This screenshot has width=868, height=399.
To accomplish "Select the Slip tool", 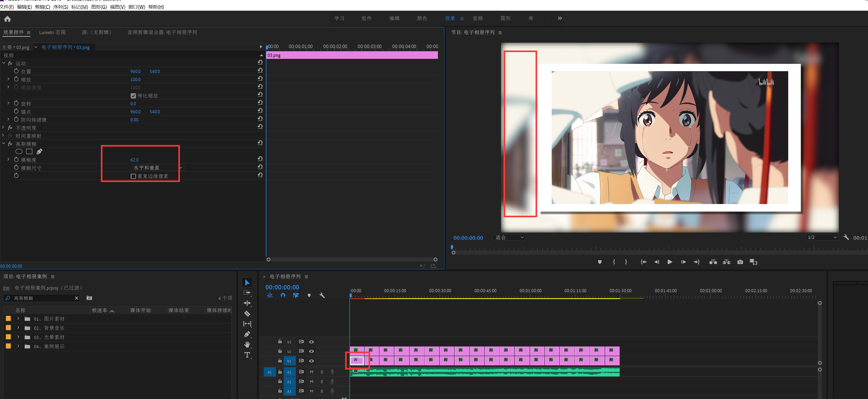I will pyautogui.click(x=247, y=324).
